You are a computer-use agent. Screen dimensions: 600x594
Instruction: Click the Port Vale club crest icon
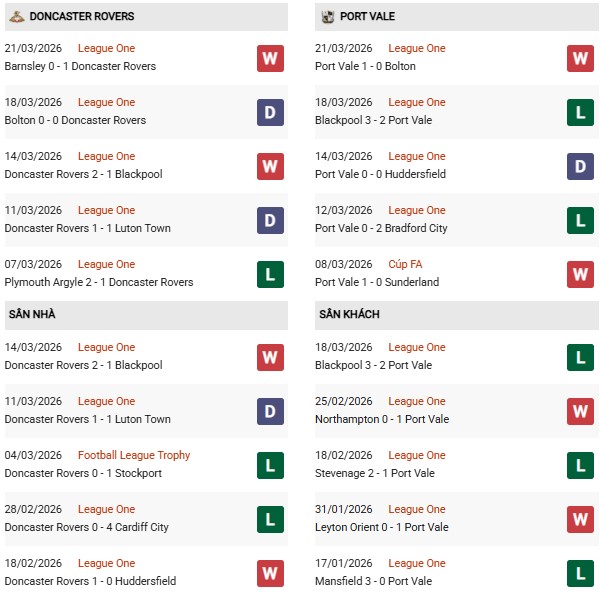tap(327, 17)
